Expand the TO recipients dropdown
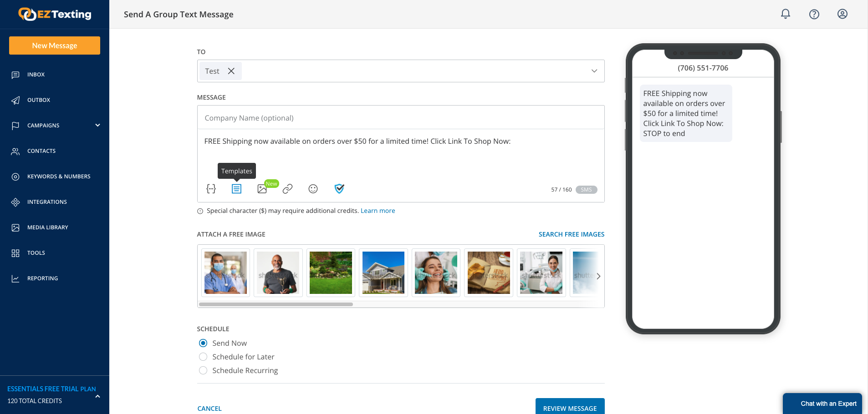Screen dimensions: 868x414 (x=594, y=71)
